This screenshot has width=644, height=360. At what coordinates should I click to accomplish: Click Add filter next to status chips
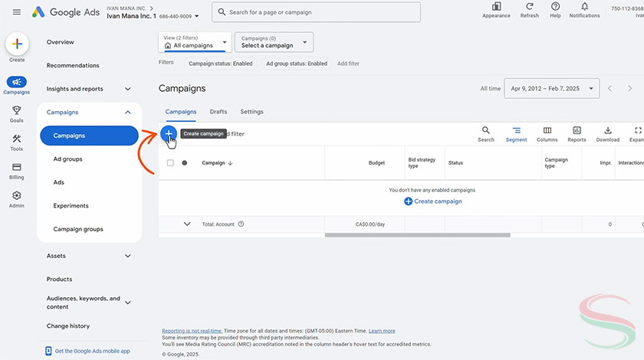click(348, 64)
